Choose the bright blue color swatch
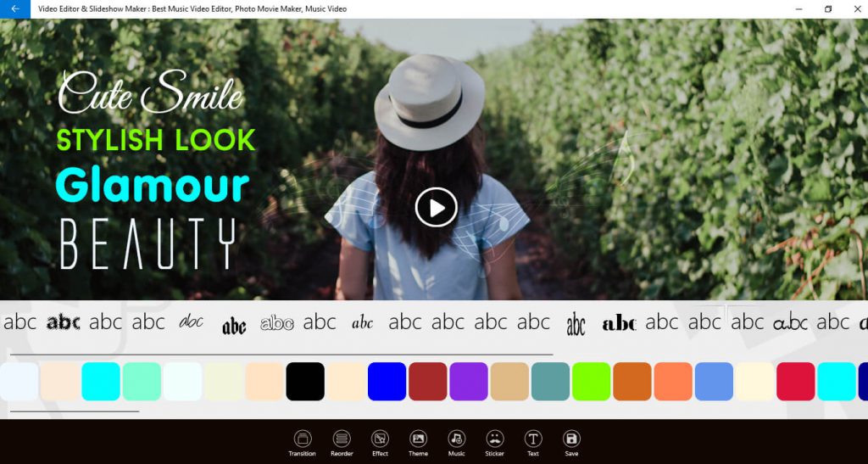 [x=387, y=382]
